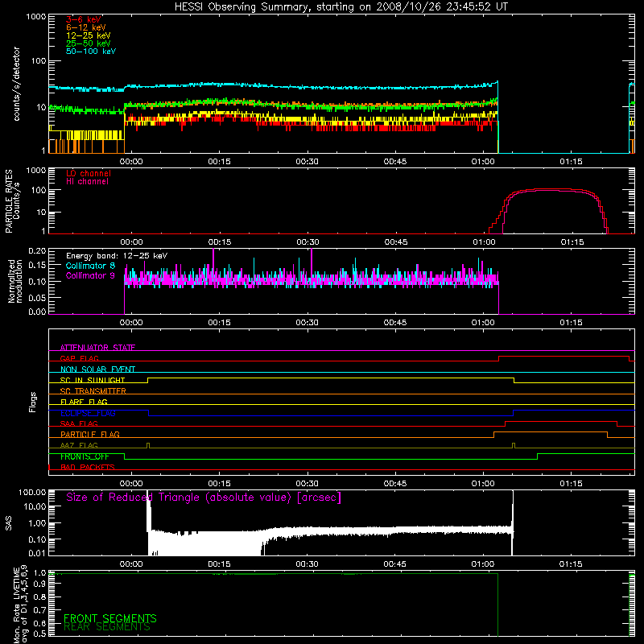The height and width of the screenshot is (644, 644).
Task: Click the SC IN SUNLIGHT flag label
Action: pyautogui.click(x=93, y=380)
